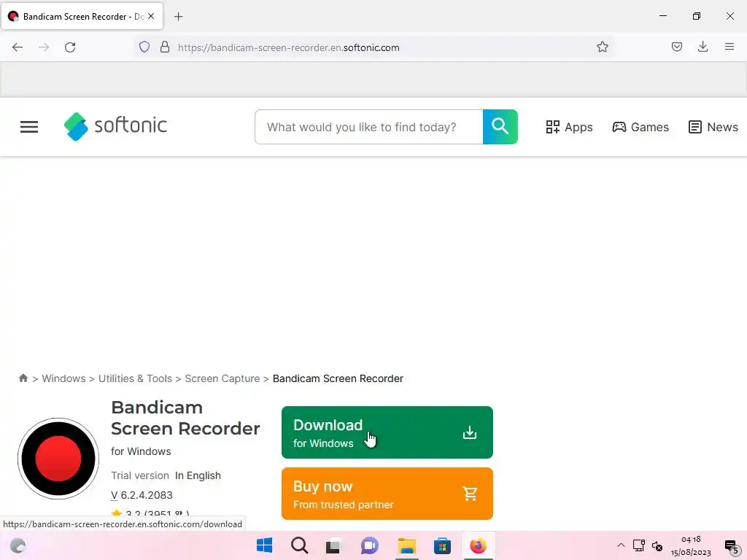Open taskbar Search

point(300,545)
